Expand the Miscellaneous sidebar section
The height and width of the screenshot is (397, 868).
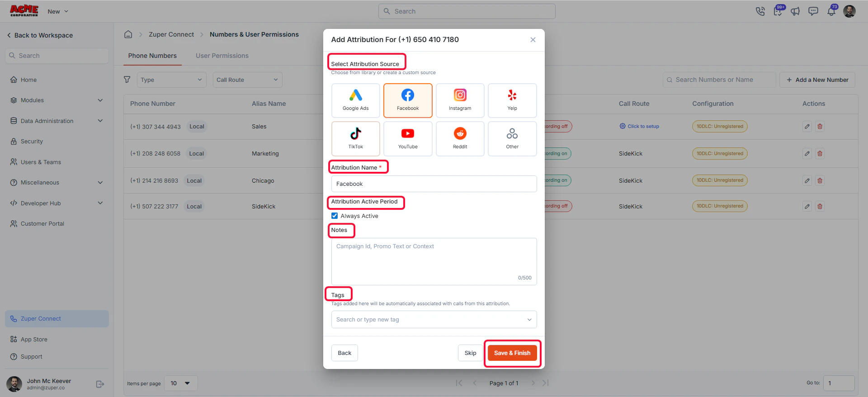[x=57, y=183]
